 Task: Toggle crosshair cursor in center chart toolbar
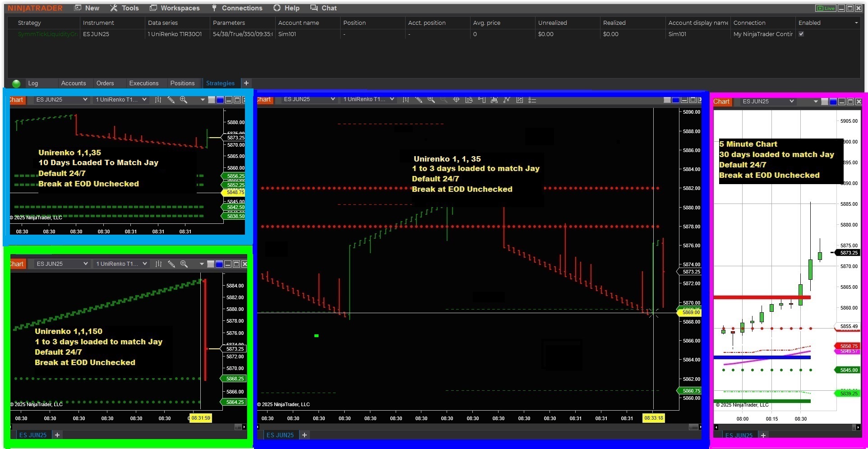[x=456, y=100]
